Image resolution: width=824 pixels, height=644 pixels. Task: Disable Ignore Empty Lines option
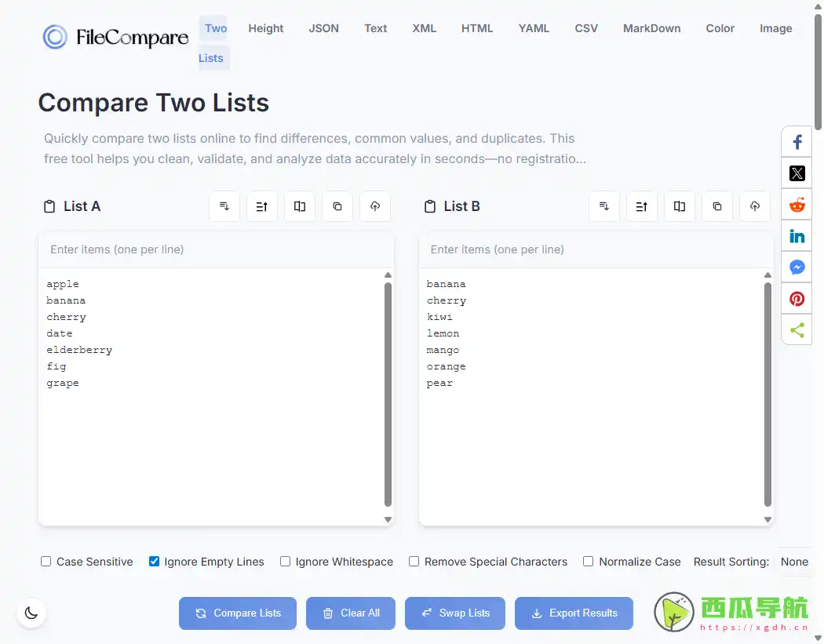[x=154, y=562]
